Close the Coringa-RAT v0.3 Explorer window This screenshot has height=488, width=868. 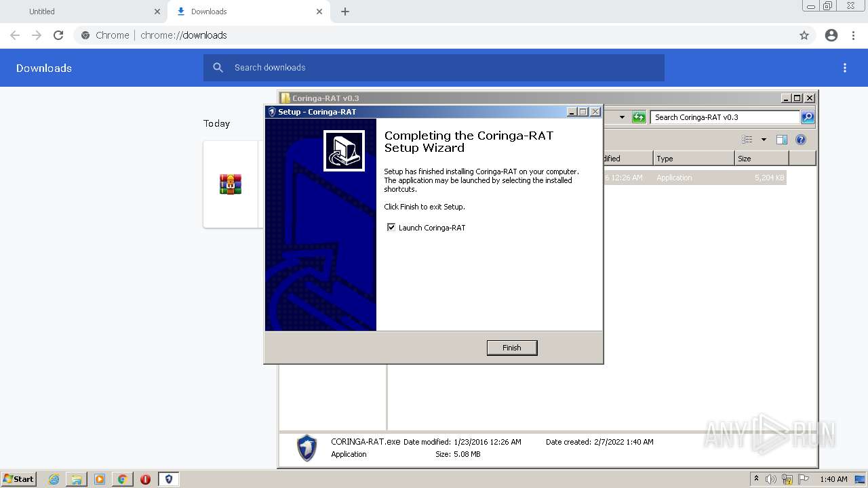pos(810,98)
